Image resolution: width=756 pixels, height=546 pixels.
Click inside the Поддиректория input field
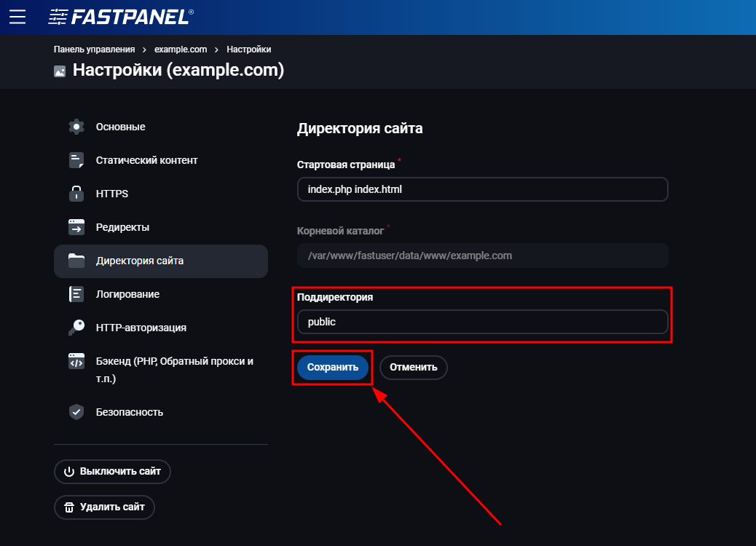point(483,322)
